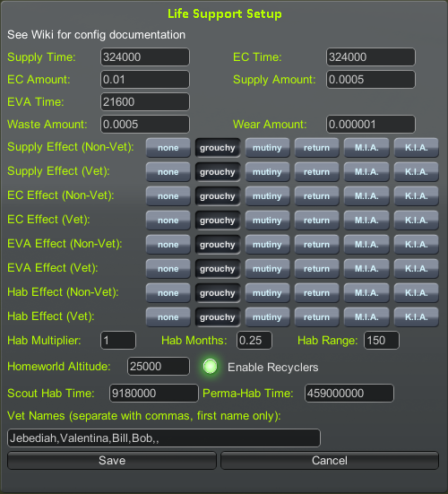
Task: Click the Supply Amount field
Action: click(x=371, y=80)
